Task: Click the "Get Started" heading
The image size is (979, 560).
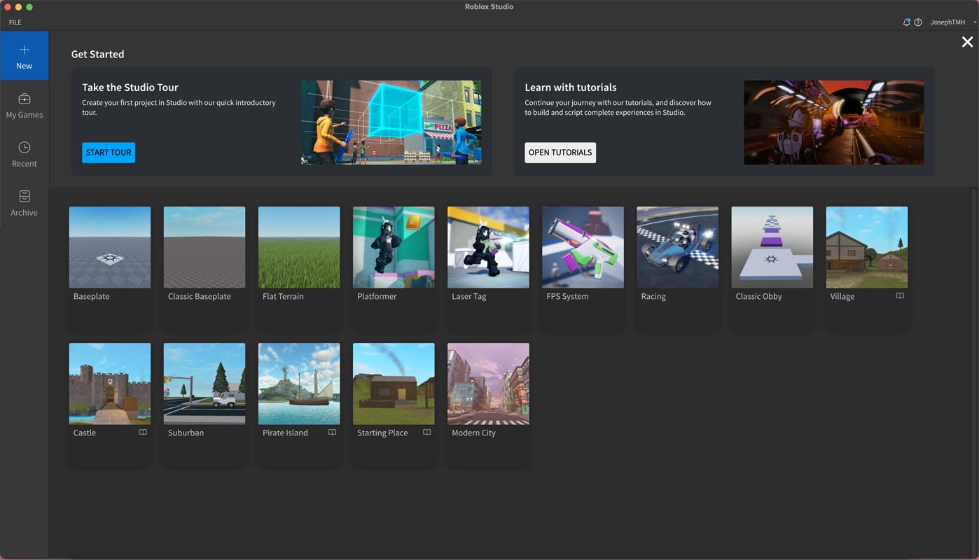Action: pos(97,54)
